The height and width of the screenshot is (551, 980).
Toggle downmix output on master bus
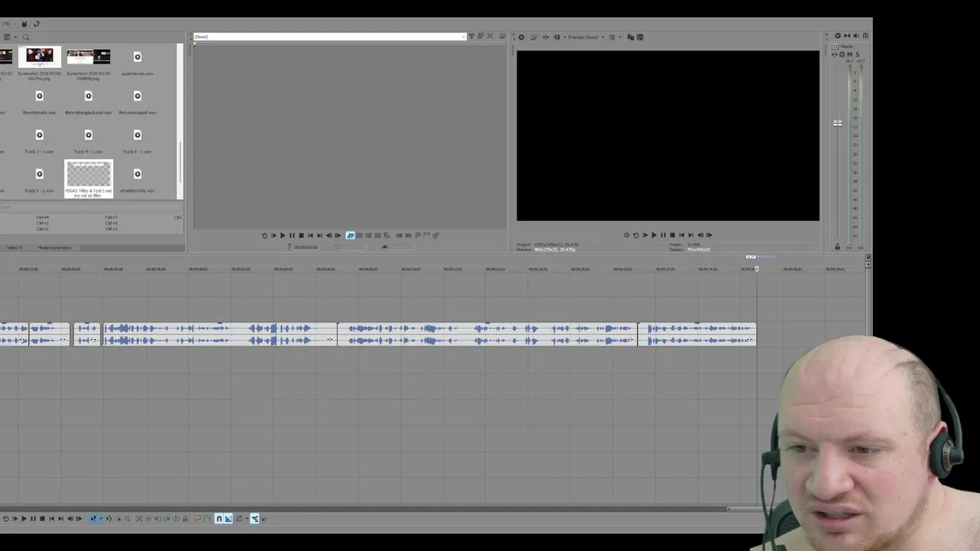847,36
